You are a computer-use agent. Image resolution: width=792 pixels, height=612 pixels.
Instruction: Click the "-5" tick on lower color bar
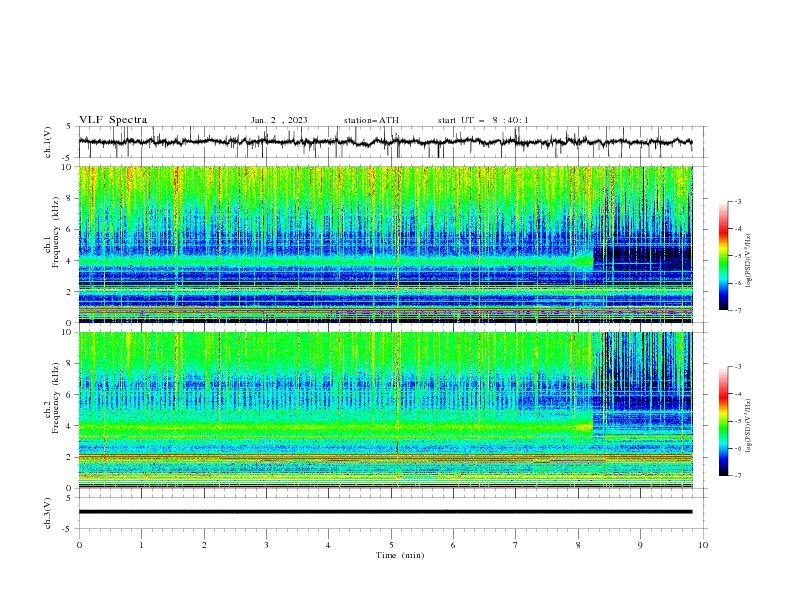pos(737,421)
